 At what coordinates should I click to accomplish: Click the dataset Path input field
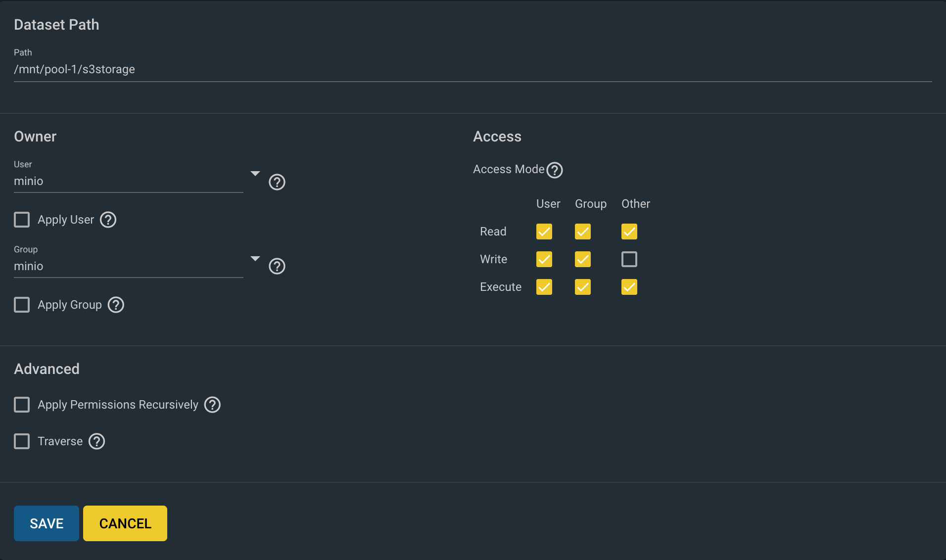473,69
